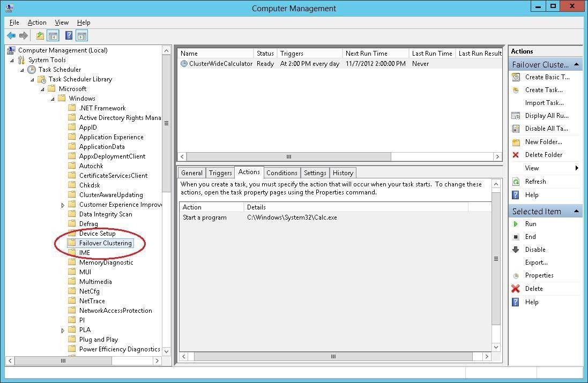Click Properties in Selected Item actions
This screenshot has height=383, width=588.
[x=539, y=275]
